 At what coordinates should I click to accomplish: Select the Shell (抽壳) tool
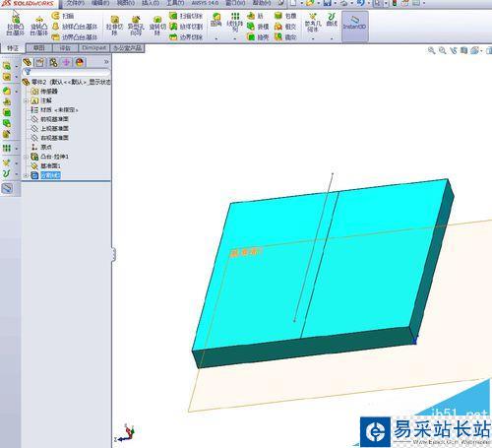[258, 37]
